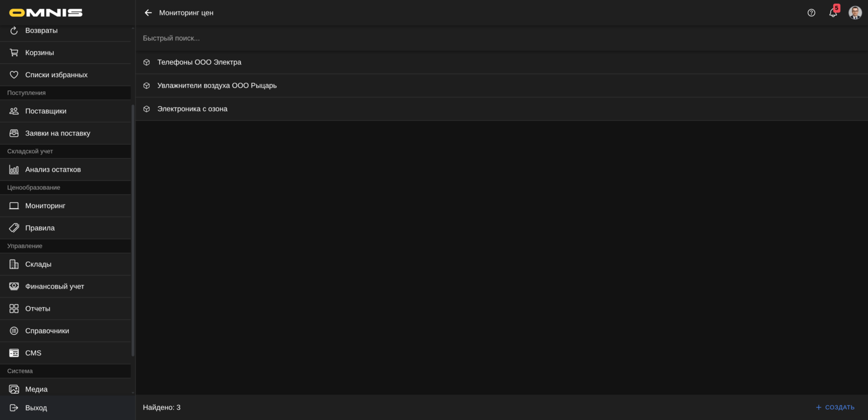Image resolution: width=868 pixels, height=420 pixels.
Task: Click the cube icon beside Электроника с озона
Action: (146, 109)
